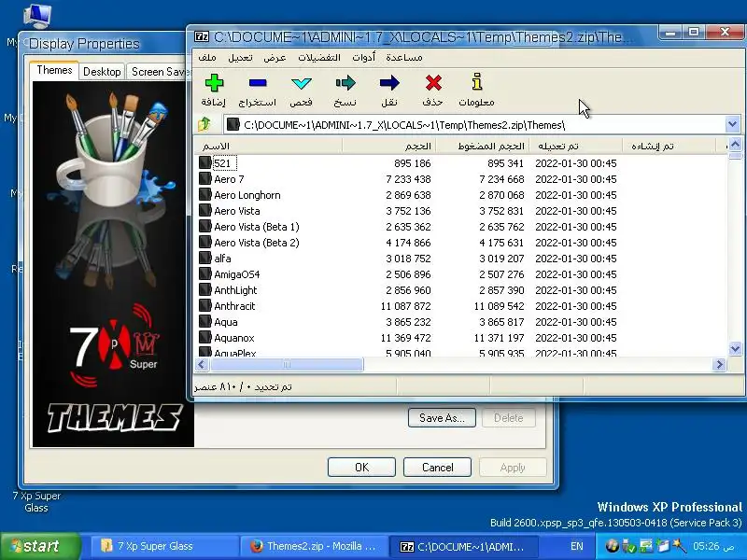This screenshot has width=747, height=560.
Task: Click the red X Delete icon
Action: 433,83
